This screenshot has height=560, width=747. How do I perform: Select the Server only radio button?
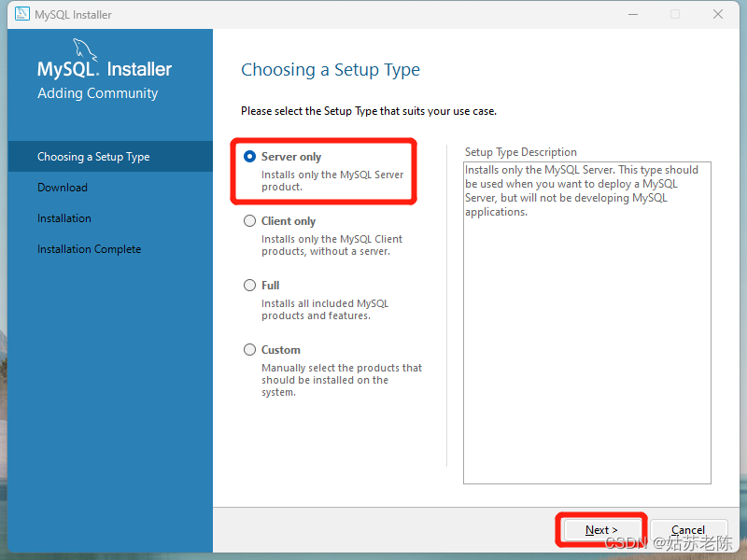249,157
